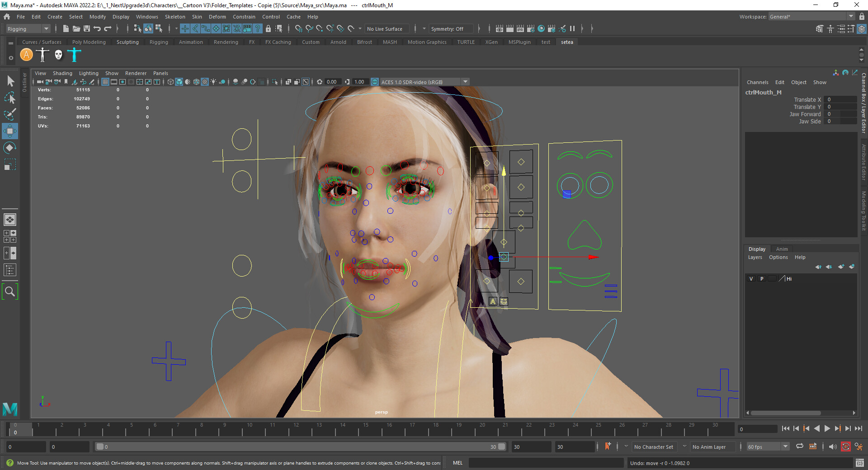868x470 pixels.
Task: Expand the ACES 1.0 SDR-video color dropdown
Action: click(x=465, y=82)
